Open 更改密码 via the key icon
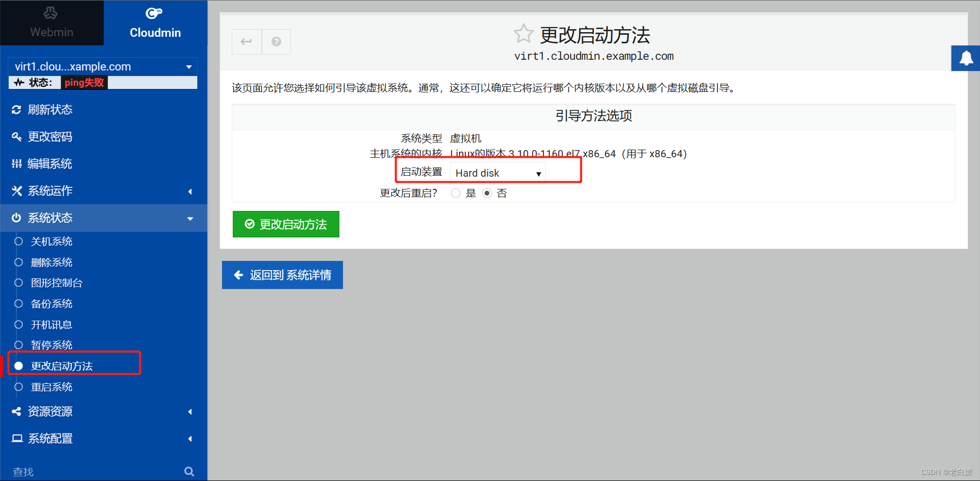Image resolution: width=980 pixels, height=481 pixels. click(x=16, y=136)
